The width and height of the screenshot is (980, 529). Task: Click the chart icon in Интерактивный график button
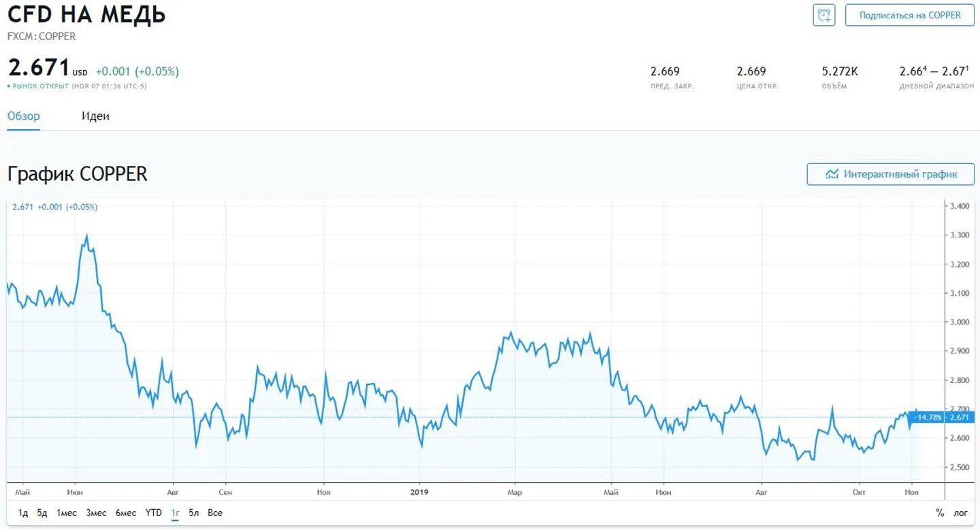[x=832, y=174]
